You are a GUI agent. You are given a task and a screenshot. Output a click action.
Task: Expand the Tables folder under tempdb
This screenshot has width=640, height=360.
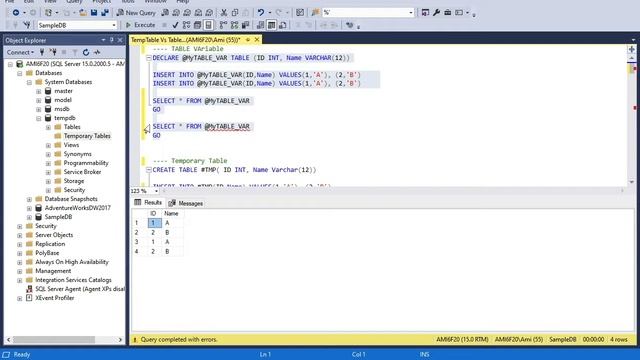[48, 127]
